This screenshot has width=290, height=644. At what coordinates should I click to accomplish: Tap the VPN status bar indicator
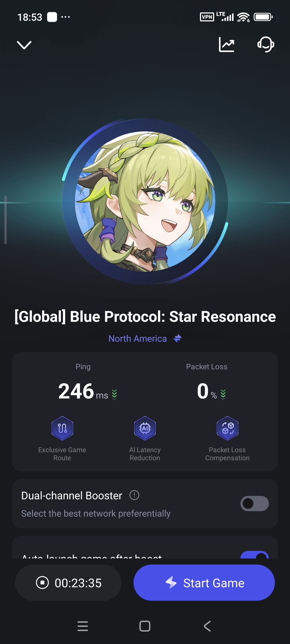coord(207,17)
